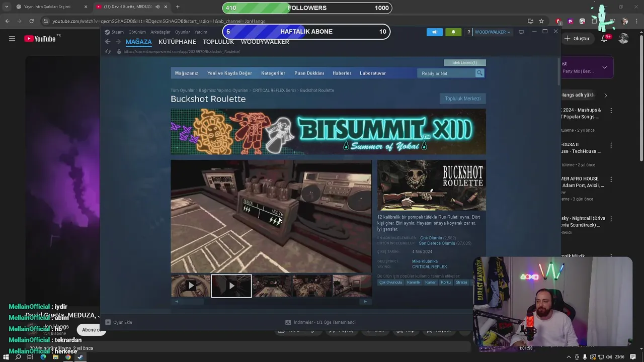
Task: Open YouTube hamburger guide menu
Action: coord(12,38)
